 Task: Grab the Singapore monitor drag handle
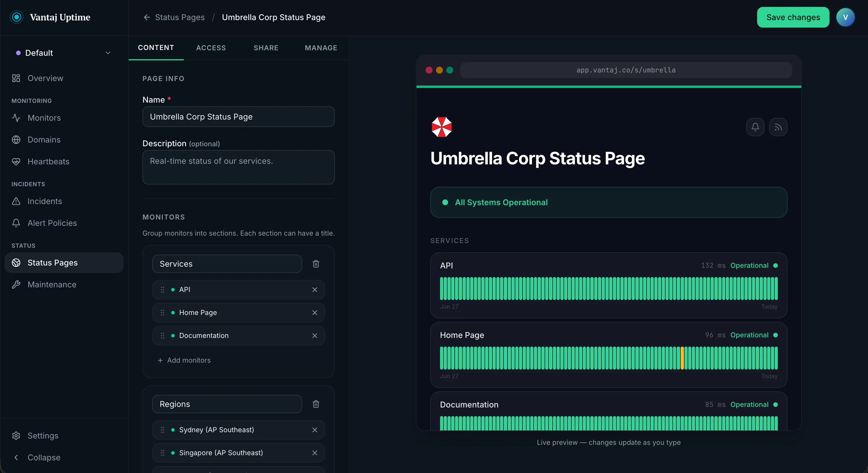click(x=162, y=453)
